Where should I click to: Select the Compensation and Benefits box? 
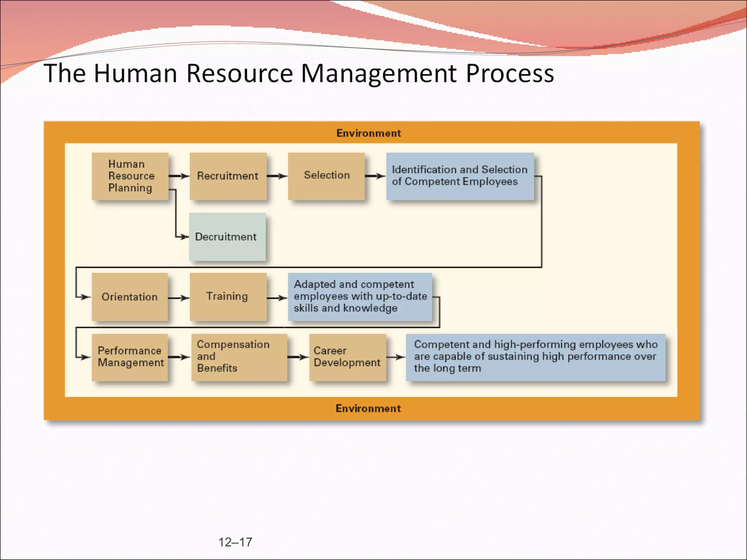click(x=239, y=357)
